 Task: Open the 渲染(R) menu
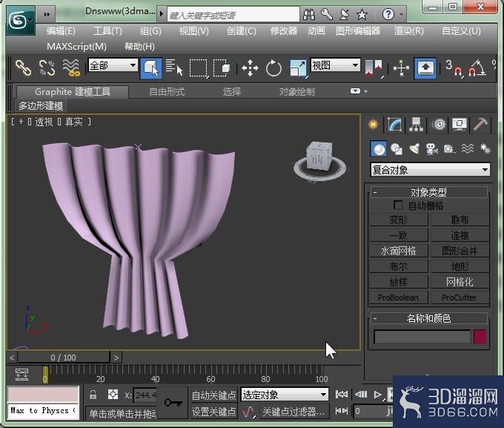pos(409,31)
